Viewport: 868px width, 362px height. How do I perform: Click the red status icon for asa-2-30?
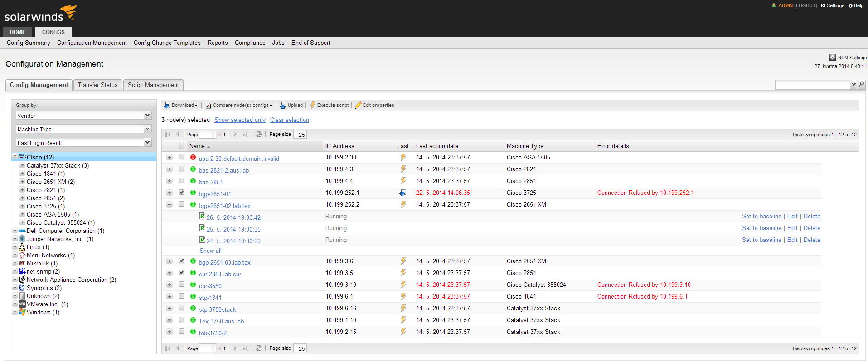click(x=193, y=157)
